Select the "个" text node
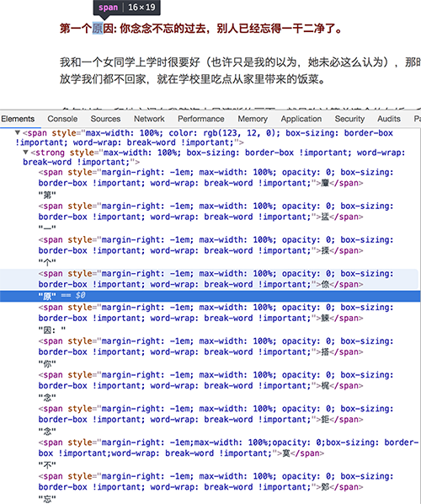The height and width of the screenshot is (504, 421). [47, 262]
